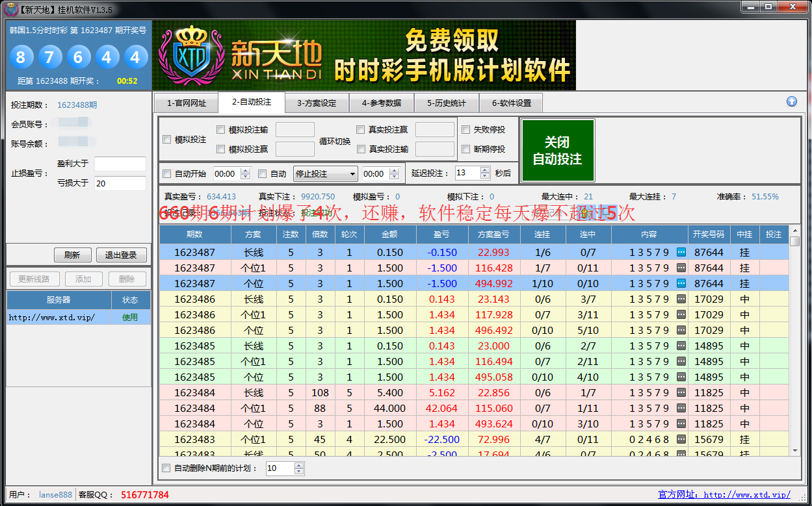
Task: Toggle 失败停投 checkbox
Action: click(x=465, y=129)
